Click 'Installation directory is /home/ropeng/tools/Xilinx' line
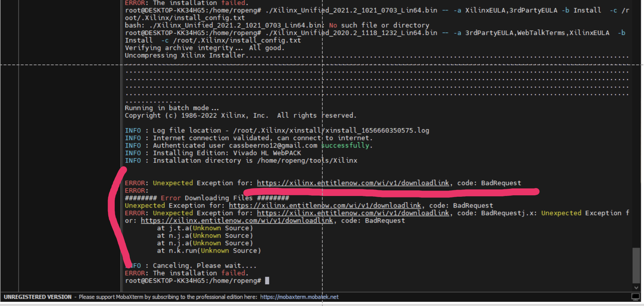Screen dimensions: 644x306 point(241,161)
